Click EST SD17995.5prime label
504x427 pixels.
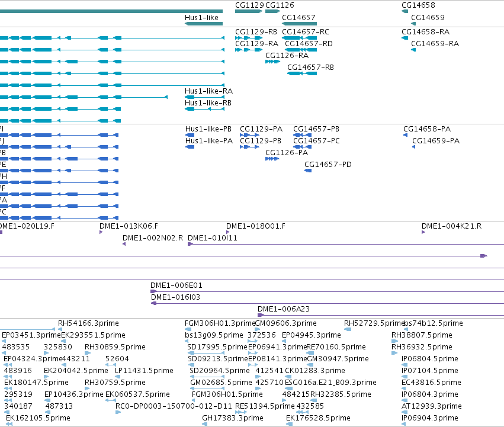coord(217,347)
